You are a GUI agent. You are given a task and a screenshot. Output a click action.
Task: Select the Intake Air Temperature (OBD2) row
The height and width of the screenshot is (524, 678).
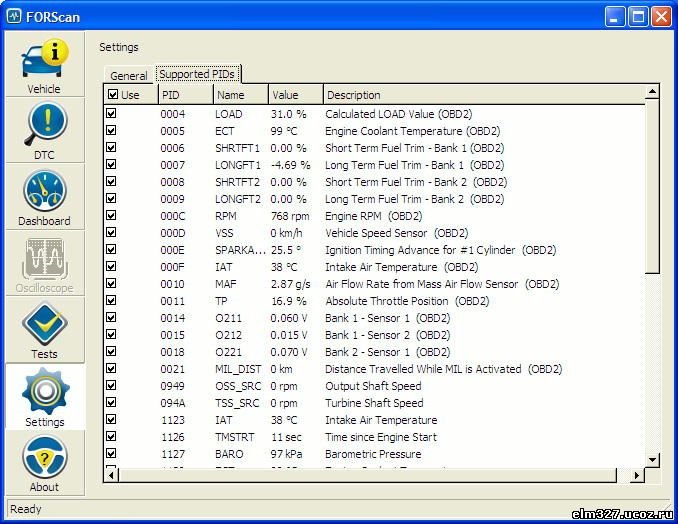tap(374, 267)
